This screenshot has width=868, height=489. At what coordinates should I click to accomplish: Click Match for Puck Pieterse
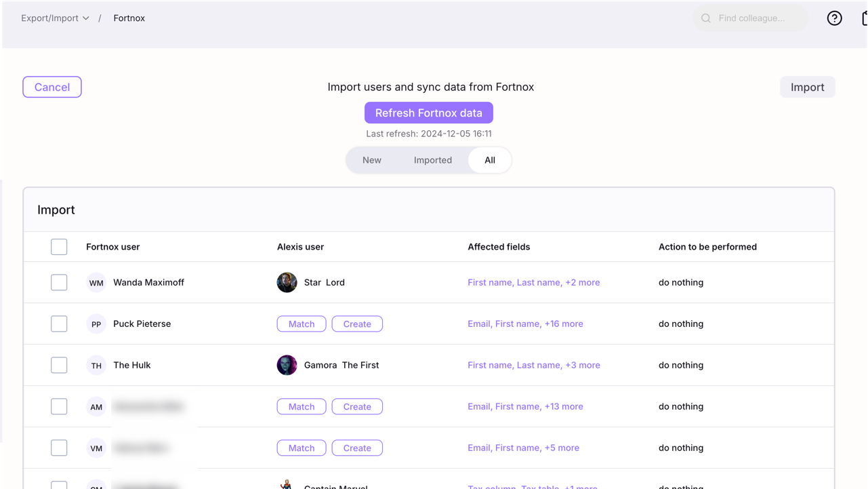coord(302,324)
